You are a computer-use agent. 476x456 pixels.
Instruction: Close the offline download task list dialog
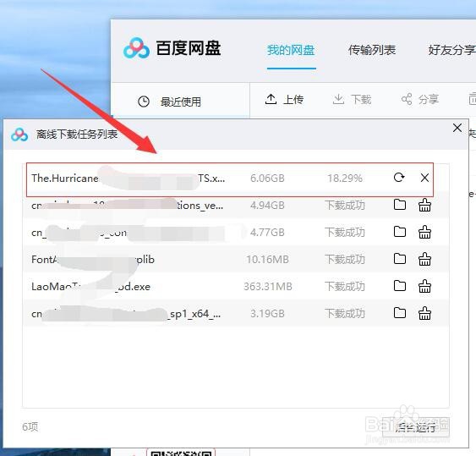pyautogui.click(x=457, y=128)
